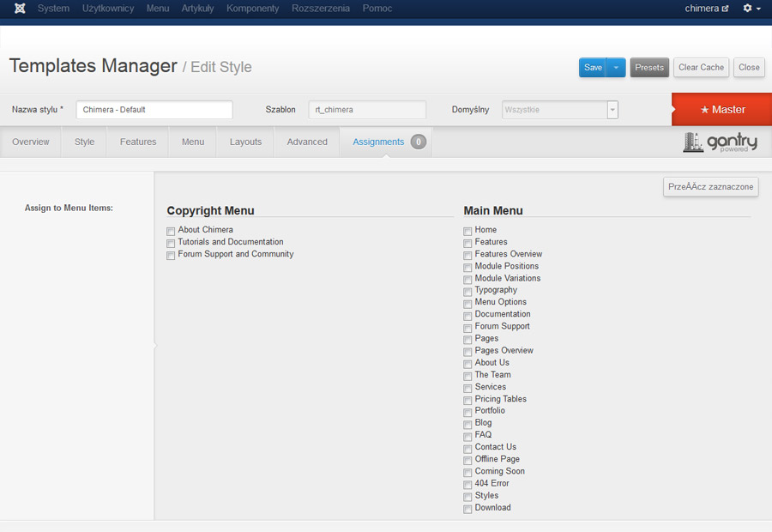Check the Contact Us checkbox

pyautogui.click(x=467, y=449)
